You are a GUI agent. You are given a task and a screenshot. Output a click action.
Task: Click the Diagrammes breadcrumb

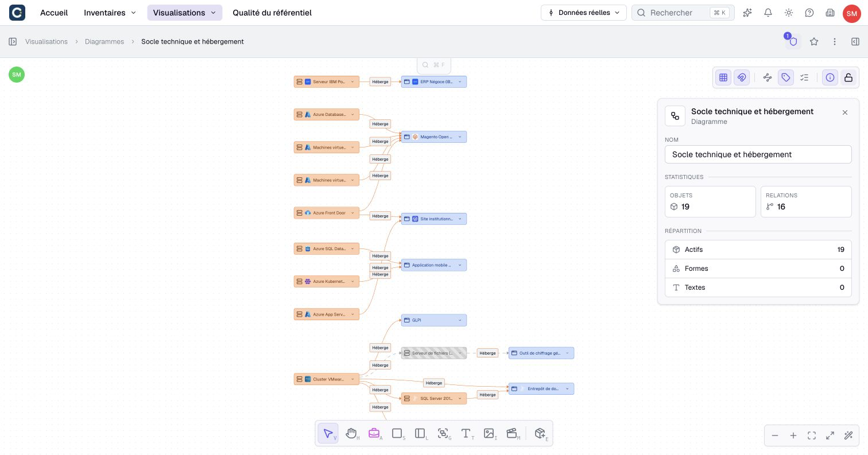(104, 41)
